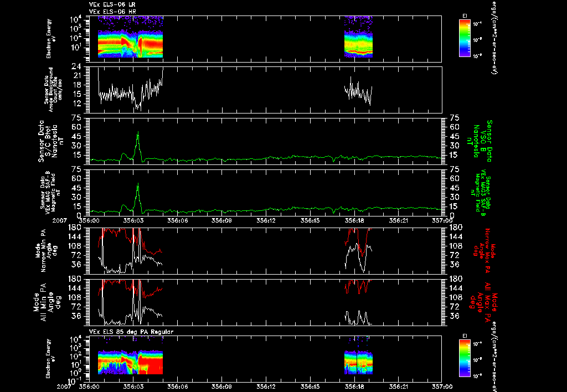Click the '12' tick on count rate axis
567x392 pixels.
[x=76, y=104]
